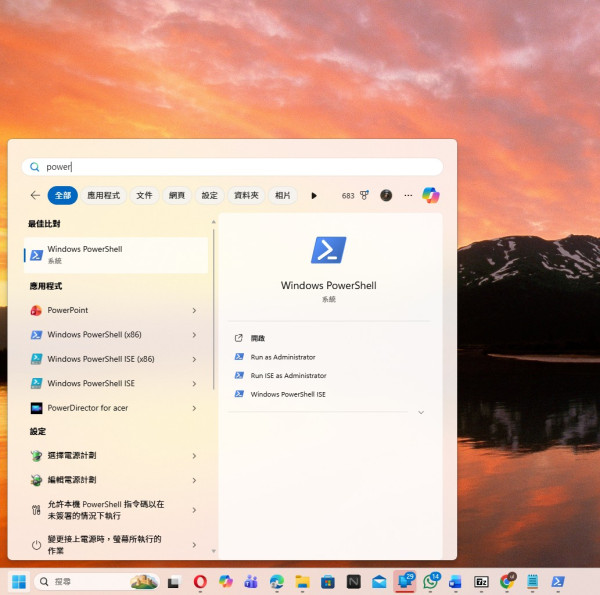Open Copilot from the taskbar

[226, 582]
